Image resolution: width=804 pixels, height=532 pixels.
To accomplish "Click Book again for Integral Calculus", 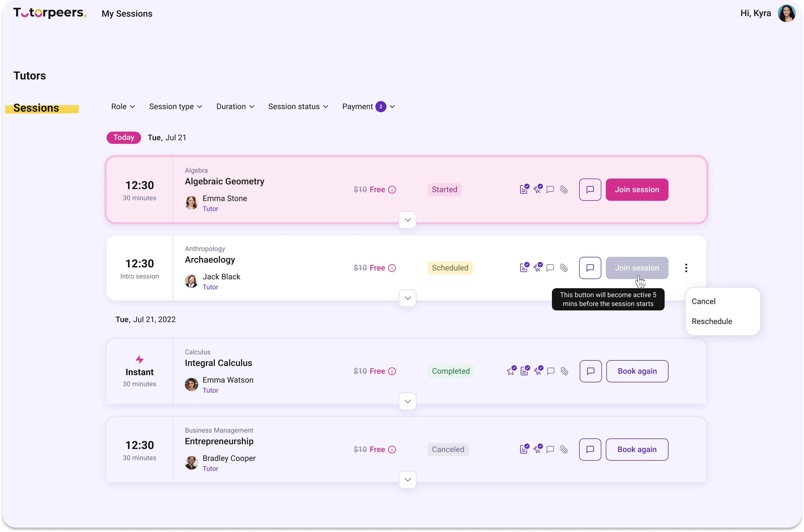I will click(x=637, y=371).
